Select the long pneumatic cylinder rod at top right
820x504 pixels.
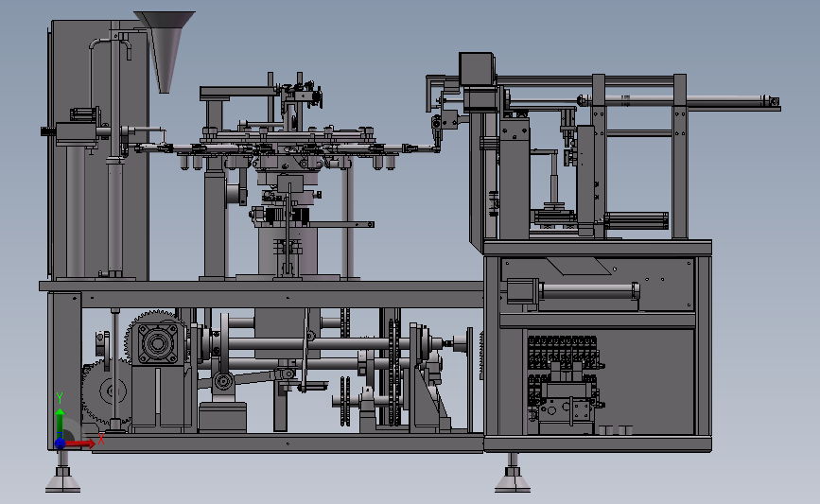[x=679, y=100]
